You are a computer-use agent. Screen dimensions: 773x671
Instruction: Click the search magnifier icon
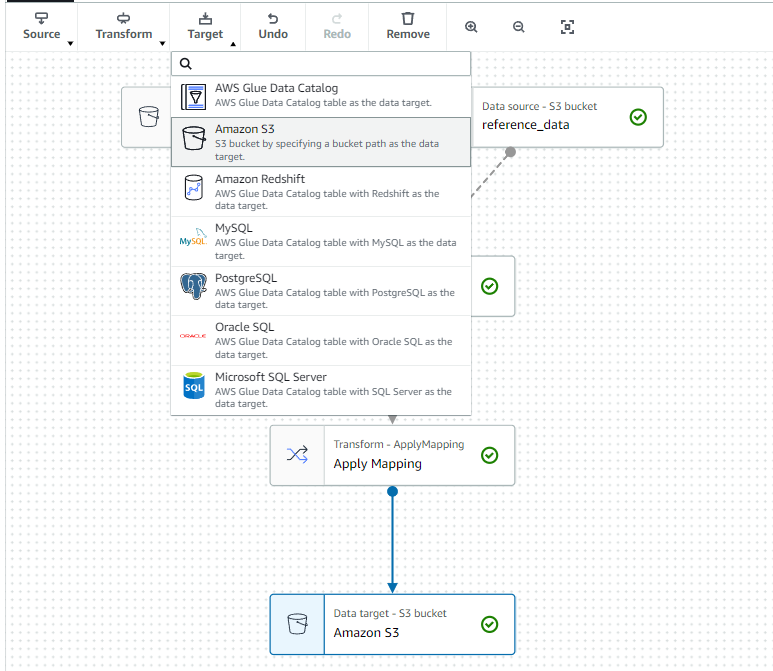click(x=185, y=64)
